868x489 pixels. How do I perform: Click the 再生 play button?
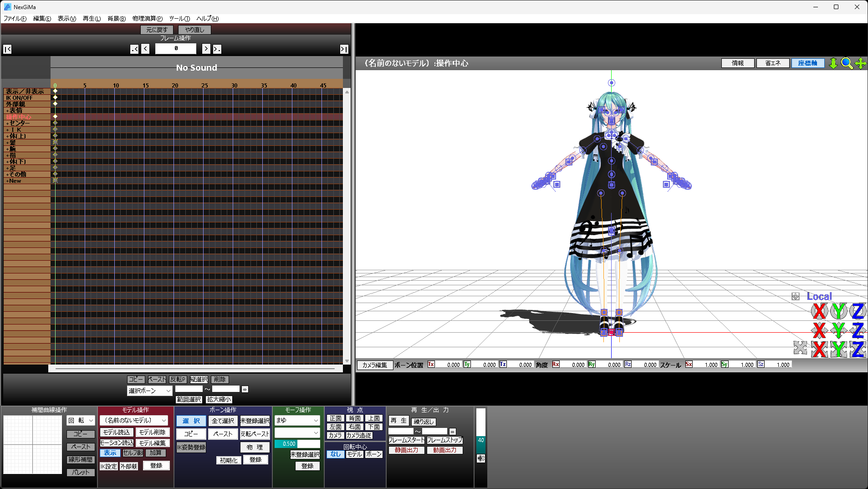(x=399, y=421)
